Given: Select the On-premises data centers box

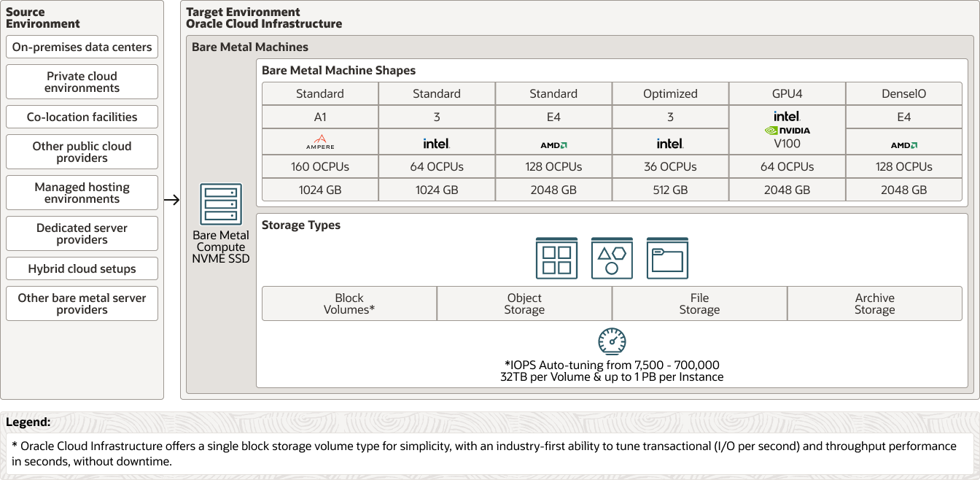Looking at the screenshot, I should coord(82,47).
